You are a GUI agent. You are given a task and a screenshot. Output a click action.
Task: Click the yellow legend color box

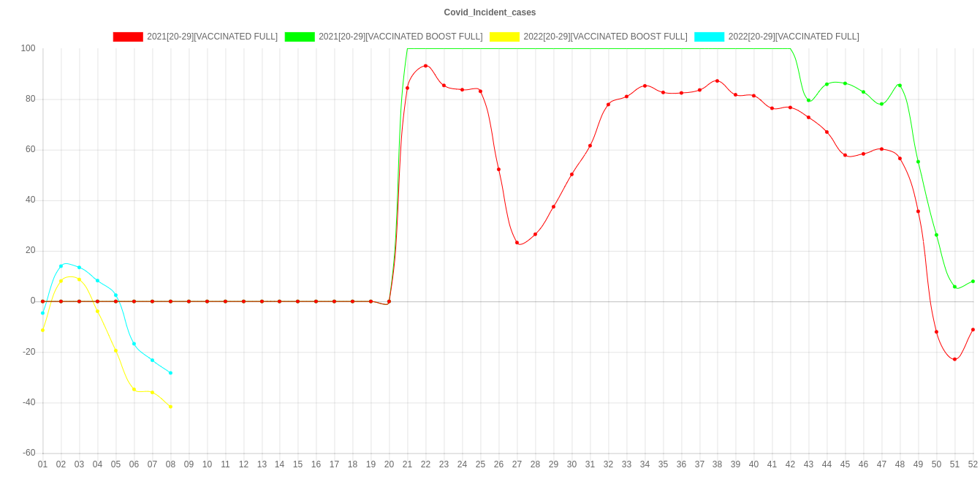point(504,37)
